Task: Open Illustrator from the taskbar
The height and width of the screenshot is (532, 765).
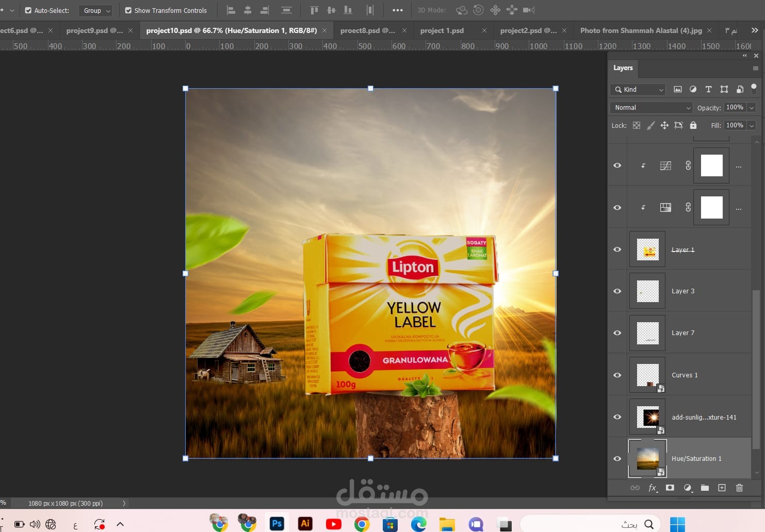Action: point(305,524)
